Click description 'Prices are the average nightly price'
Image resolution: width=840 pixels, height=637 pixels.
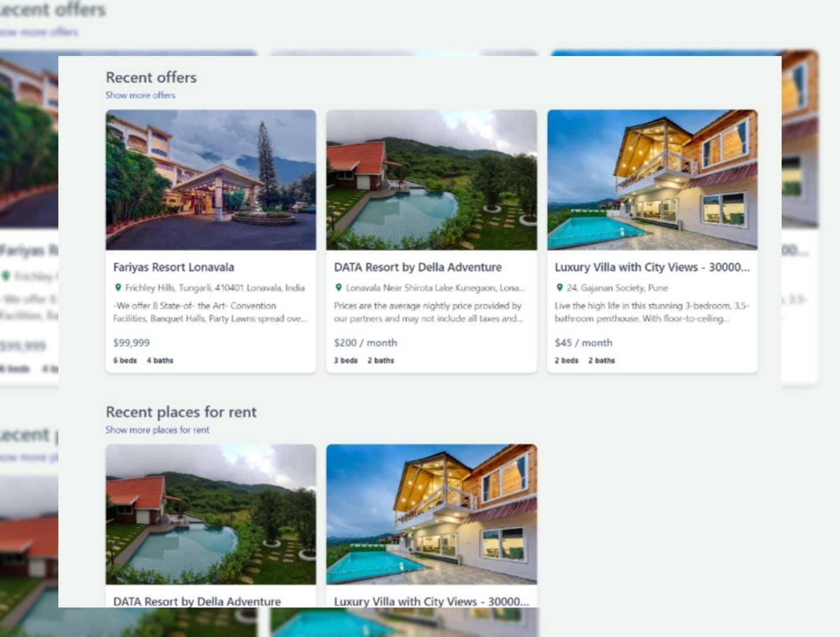click(429, 312)
